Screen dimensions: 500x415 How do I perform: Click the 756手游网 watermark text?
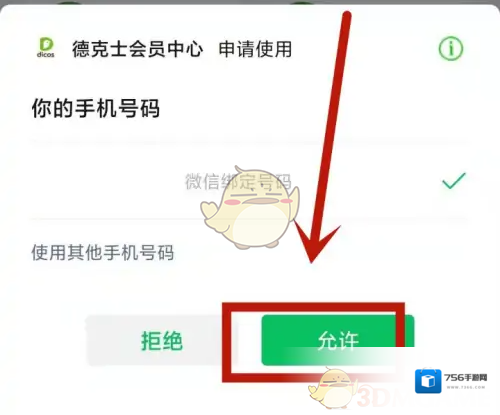pyautogui.click(x=466, y=377)
